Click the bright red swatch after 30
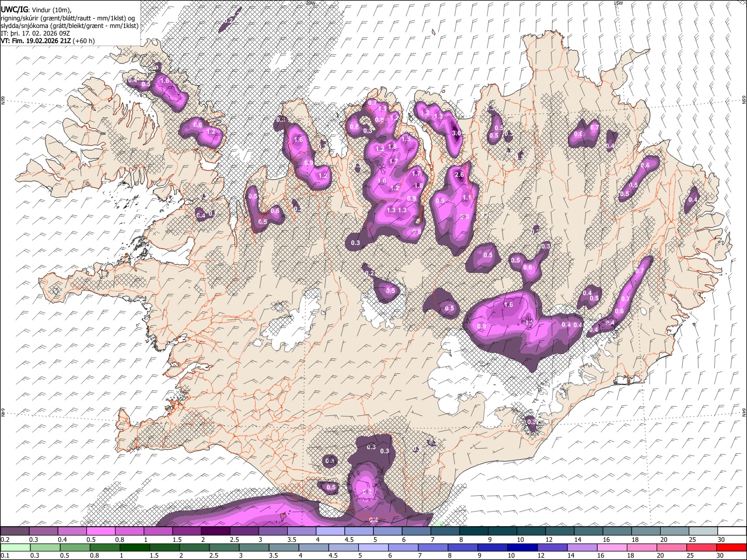 coord(732,547)
